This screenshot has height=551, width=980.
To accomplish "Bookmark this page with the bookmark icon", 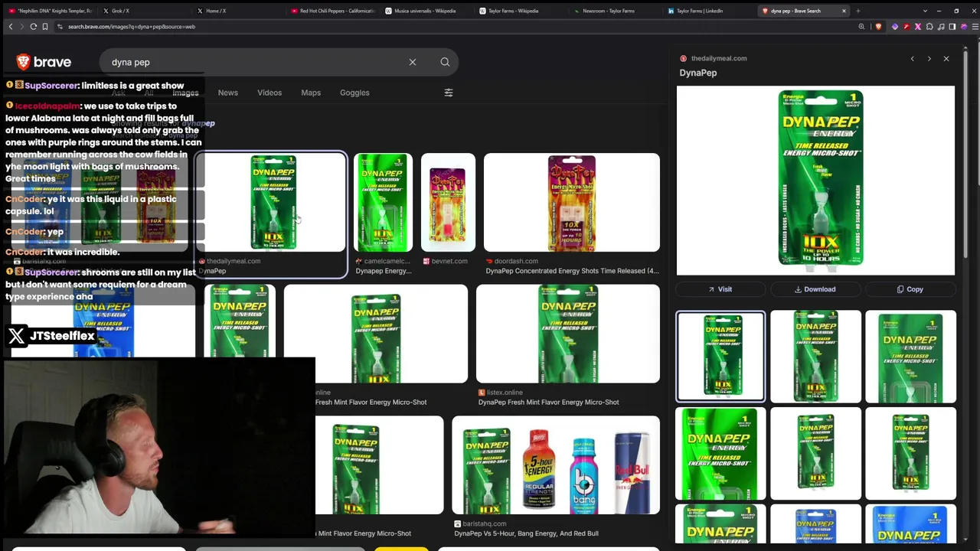I will pyautogui.click(x=45, y=27).
